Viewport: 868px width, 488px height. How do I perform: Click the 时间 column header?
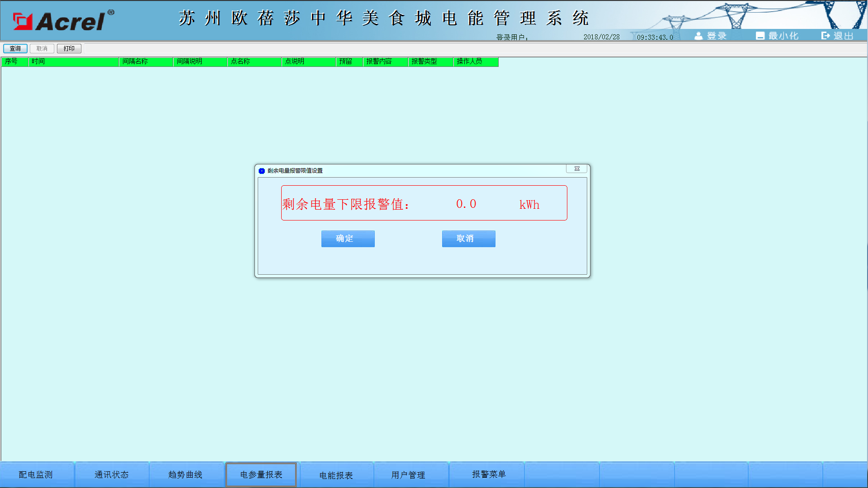[x=73, y=61]
